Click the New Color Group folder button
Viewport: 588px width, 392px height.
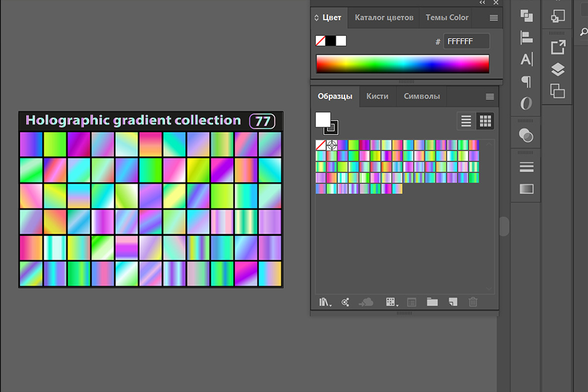click(432, 302)
